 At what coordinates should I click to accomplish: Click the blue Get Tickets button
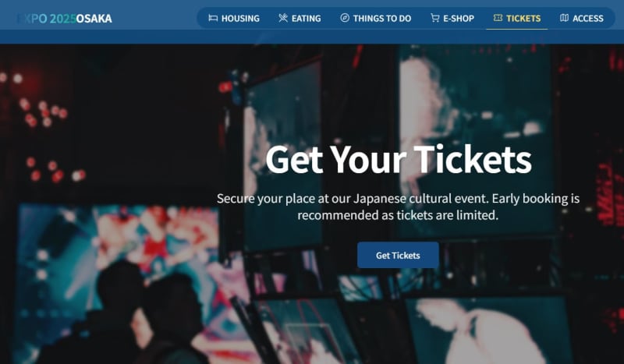click(398, 255)
